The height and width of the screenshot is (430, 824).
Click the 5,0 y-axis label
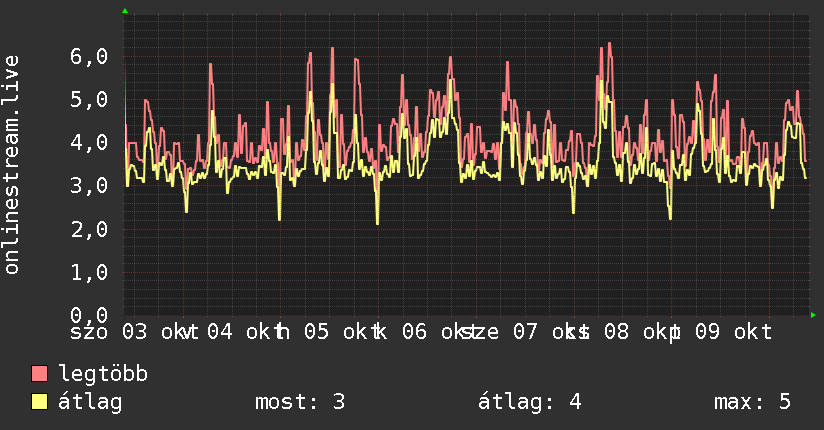[x=89, y=99]
